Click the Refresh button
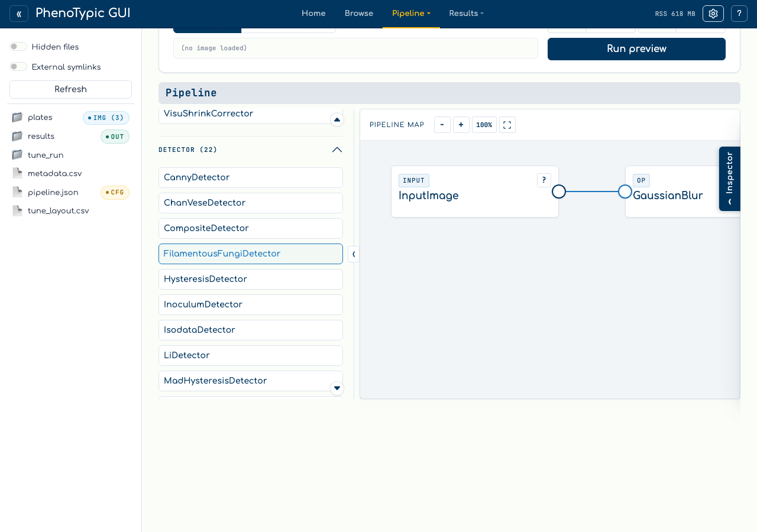Screen dimensions: 757x532 click(x=70, y=89)
